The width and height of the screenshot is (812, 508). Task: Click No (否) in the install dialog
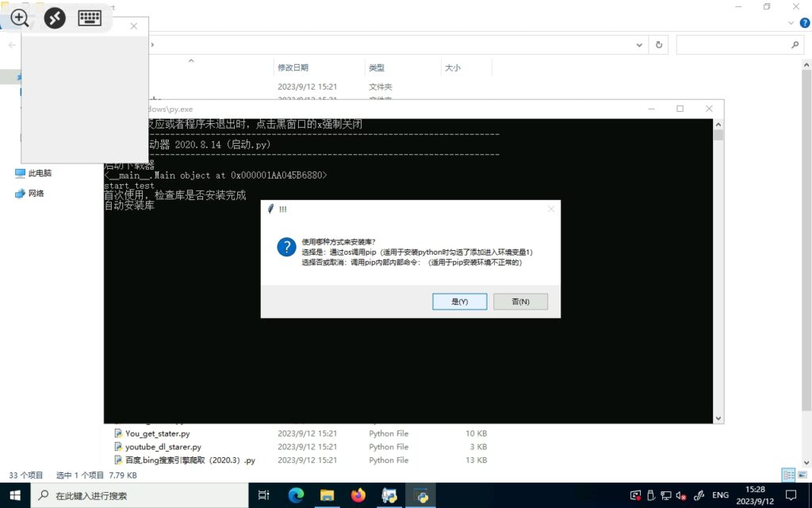pyautogui.click(x=520, y=302)
